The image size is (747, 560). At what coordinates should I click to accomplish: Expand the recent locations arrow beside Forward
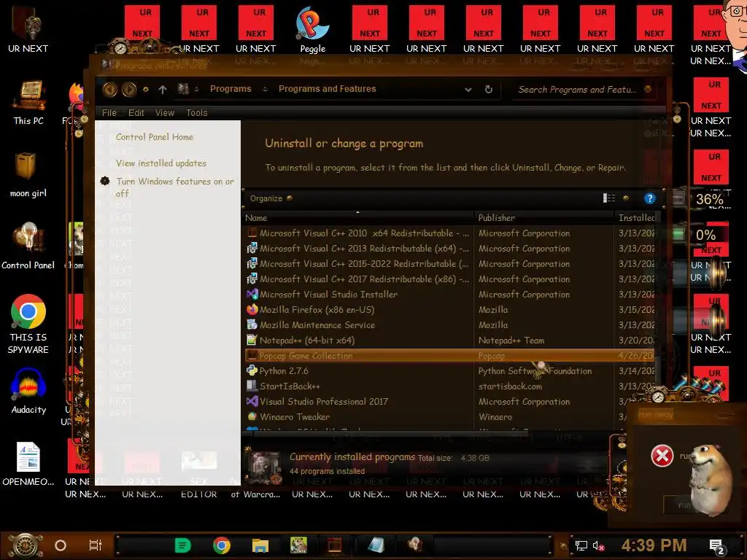coord(146,89)
